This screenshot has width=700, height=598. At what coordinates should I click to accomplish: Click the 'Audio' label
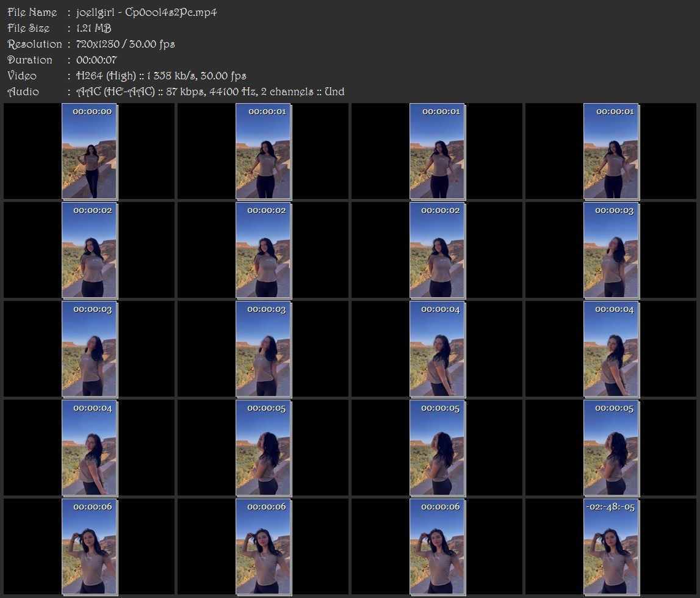[23, 92]
